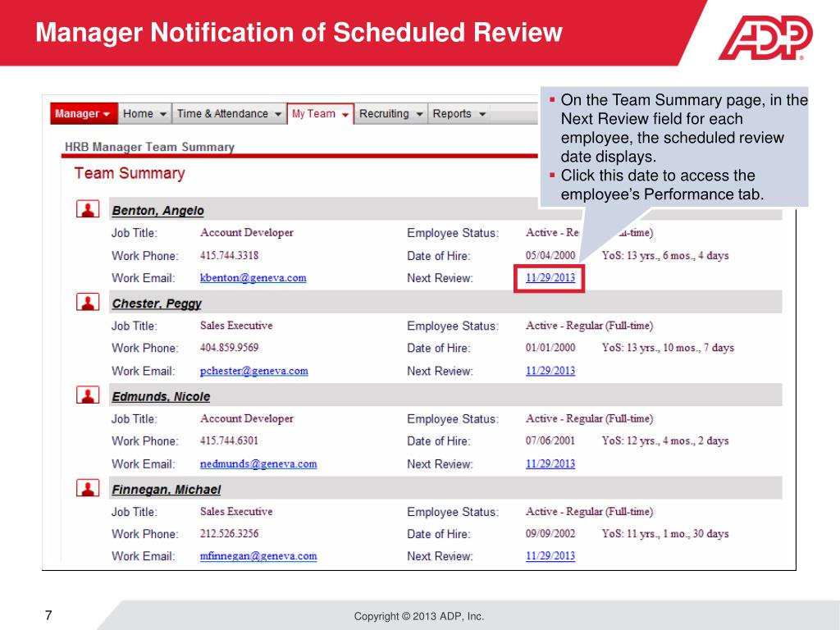Expand the My Team menu arrow

[345, 115]
